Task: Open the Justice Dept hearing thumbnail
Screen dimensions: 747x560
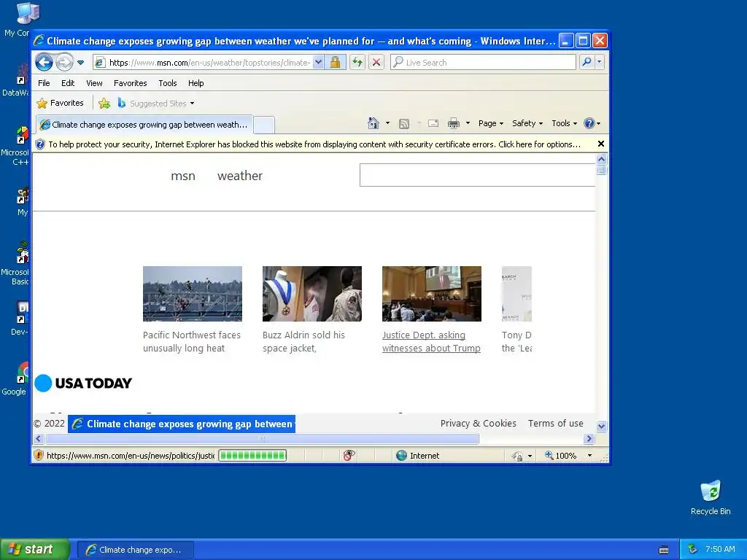Action: coord(432,294)
